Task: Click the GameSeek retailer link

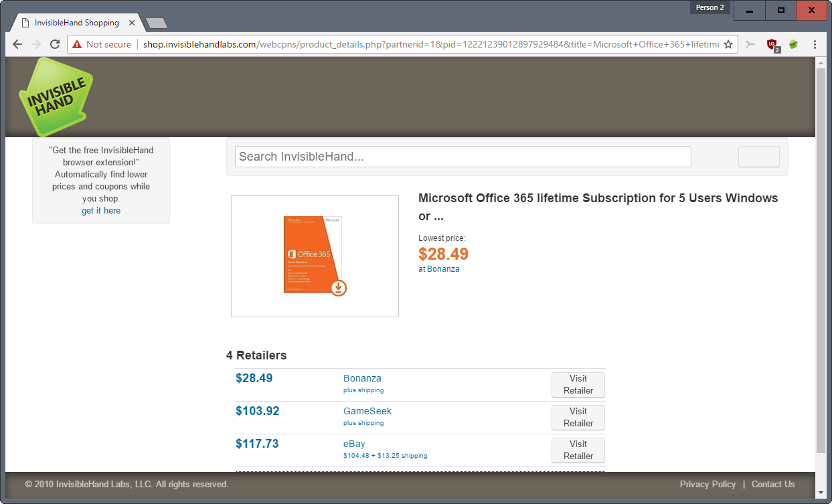Action: (x=367, y=411)
